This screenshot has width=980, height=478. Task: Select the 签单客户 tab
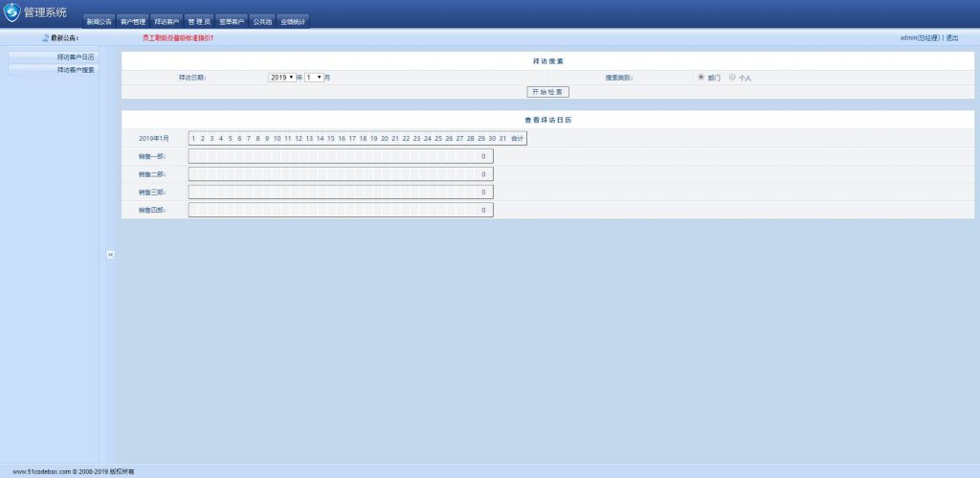point(232,21)
